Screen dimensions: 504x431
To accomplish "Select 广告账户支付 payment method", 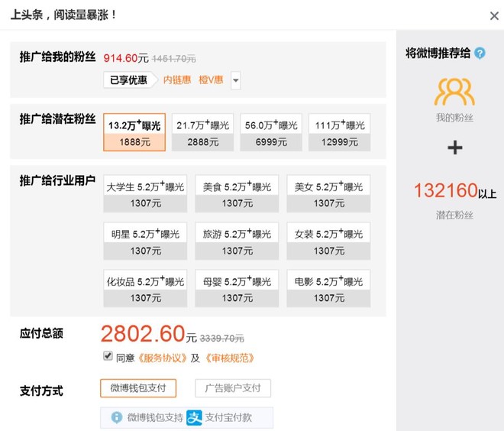I will click(233, 388).
